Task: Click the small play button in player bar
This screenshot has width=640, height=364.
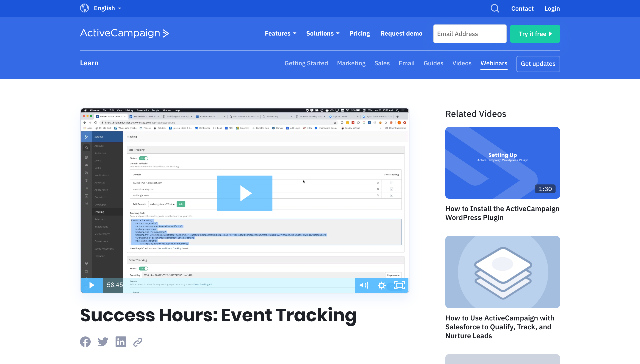Action: pyautogui.click(x=92, y=285)
